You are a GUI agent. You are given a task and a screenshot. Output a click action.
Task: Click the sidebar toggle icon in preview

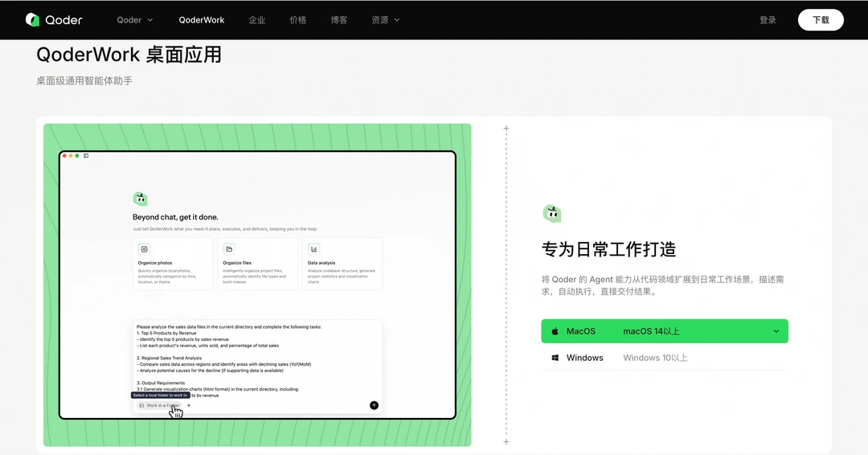(x=86, y=155)
